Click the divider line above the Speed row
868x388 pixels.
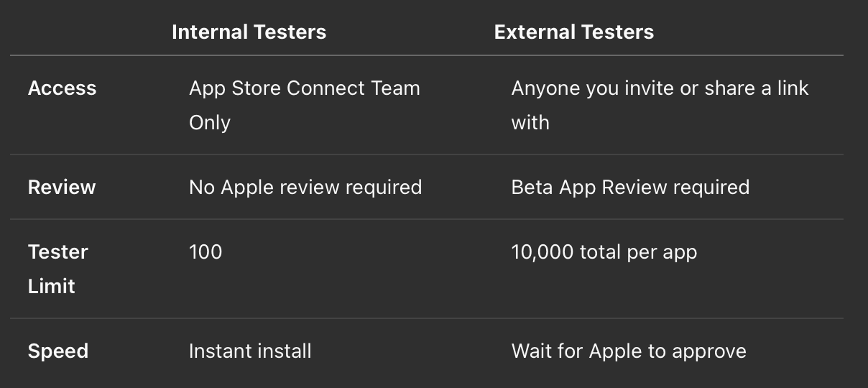point(427,318)
